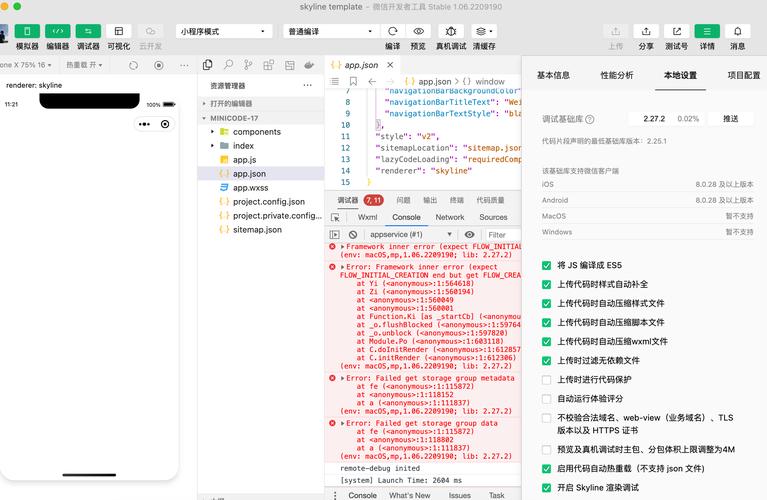Open the 热重载 hot reload dropdown

pyautogui.click(x=84, y=65)
